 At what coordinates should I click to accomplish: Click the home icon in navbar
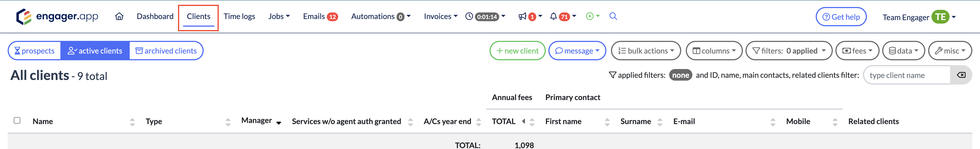pyautogui.click(x=119, y=16)
